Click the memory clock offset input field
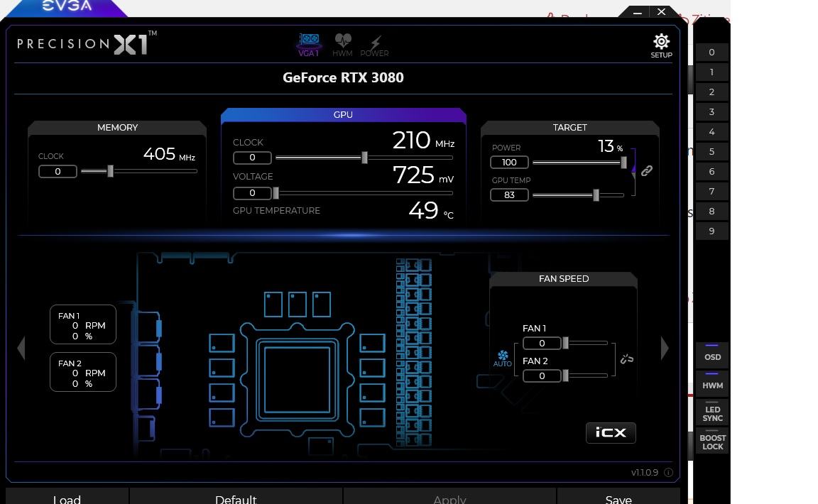 point(58,171)
